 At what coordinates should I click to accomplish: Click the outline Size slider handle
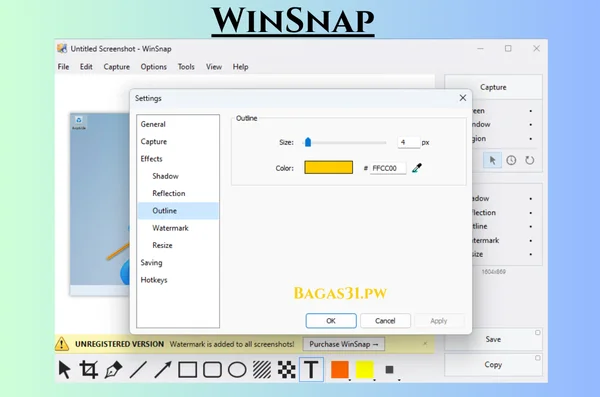308,142
